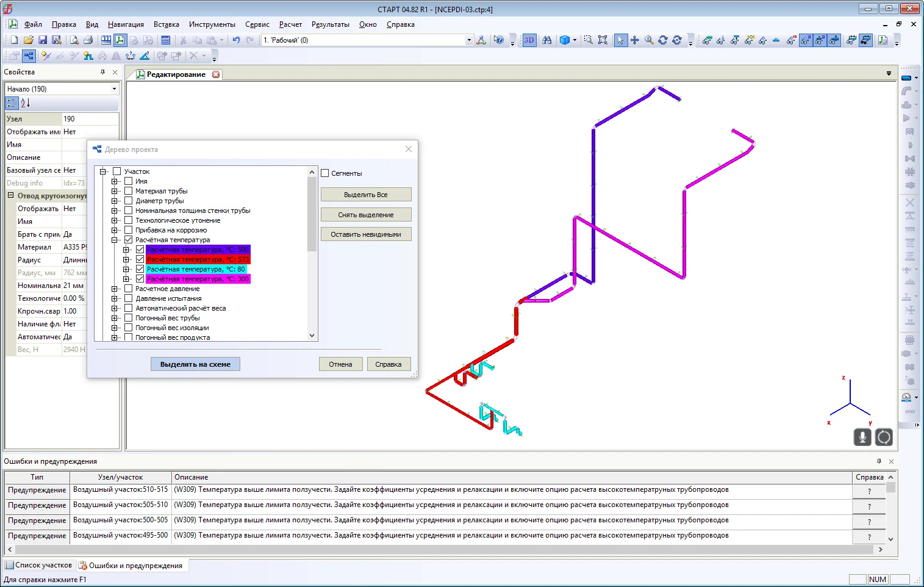
Task: Click the binoculars search icon
Action: [546, 40]
